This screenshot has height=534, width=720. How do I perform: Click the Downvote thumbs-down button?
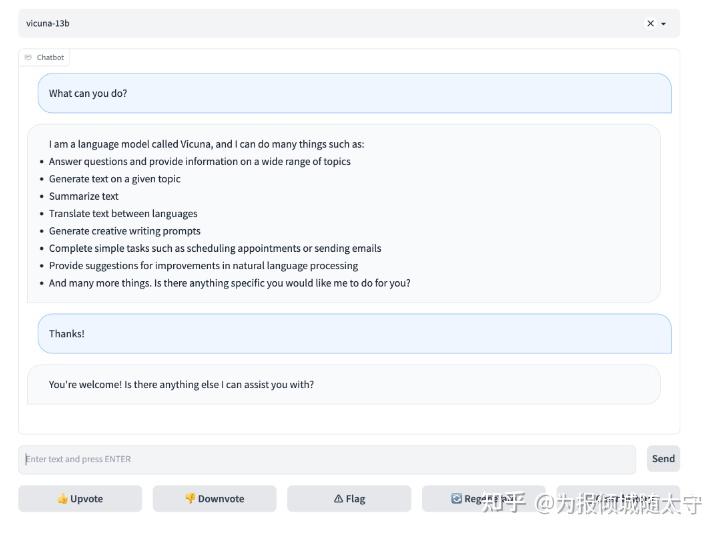coord(214,499)
